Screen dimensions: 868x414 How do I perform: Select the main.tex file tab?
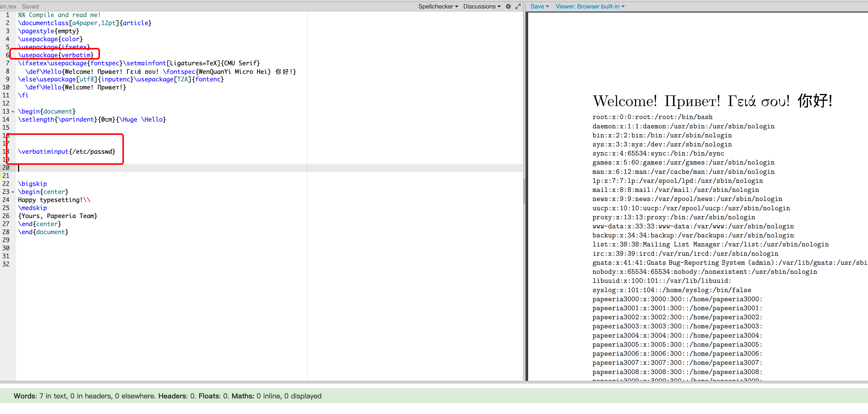click(x=8, y=6)
